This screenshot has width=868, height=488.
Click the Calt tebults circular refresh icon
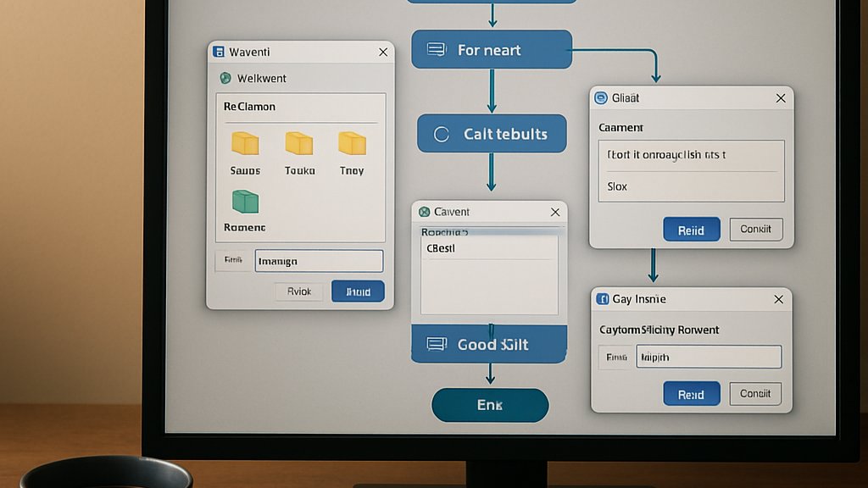point(441,134)
